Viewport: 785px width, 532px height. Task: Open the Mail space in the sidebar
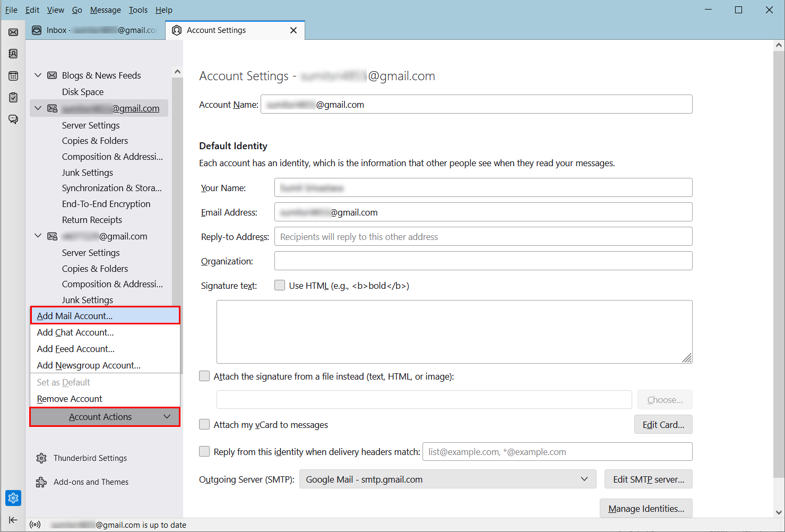(x=13, y=32)
